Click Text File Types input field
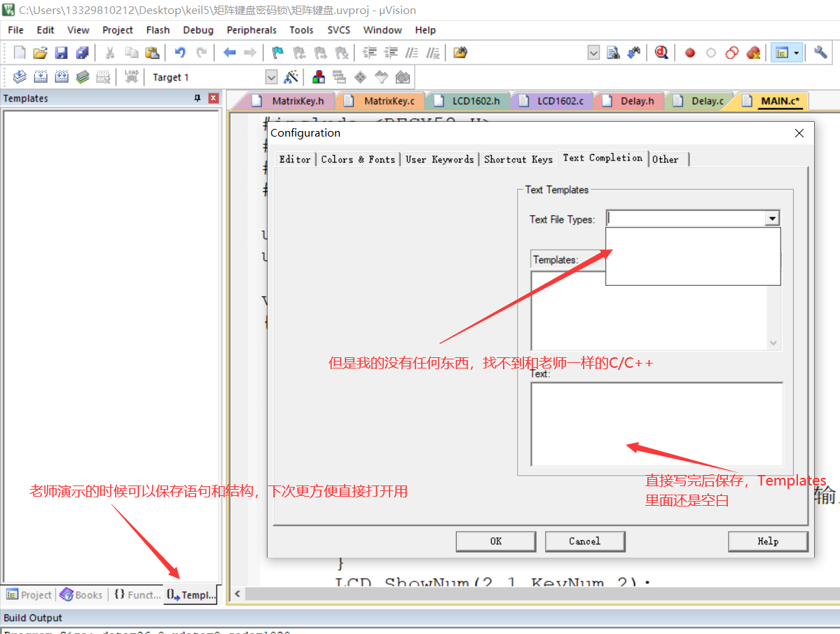 click(687, 219)
